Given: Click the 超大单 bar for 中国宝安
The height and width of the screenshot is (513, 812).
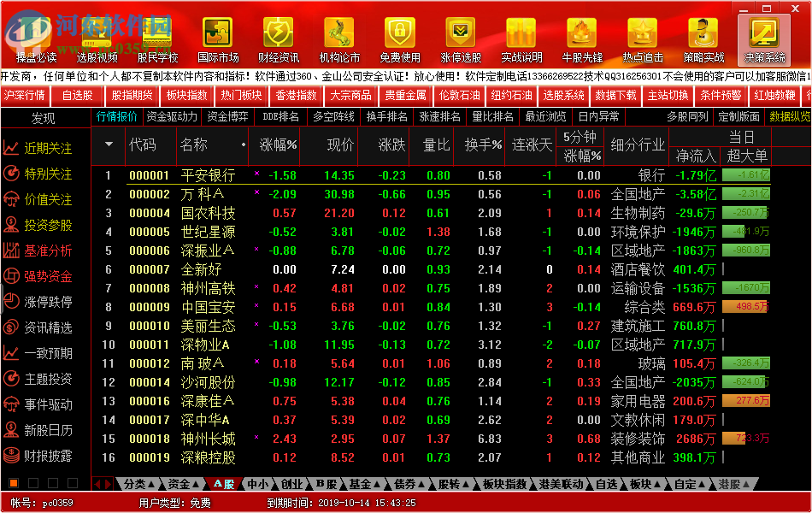Looking at the screenshot, I should point(745,307).
